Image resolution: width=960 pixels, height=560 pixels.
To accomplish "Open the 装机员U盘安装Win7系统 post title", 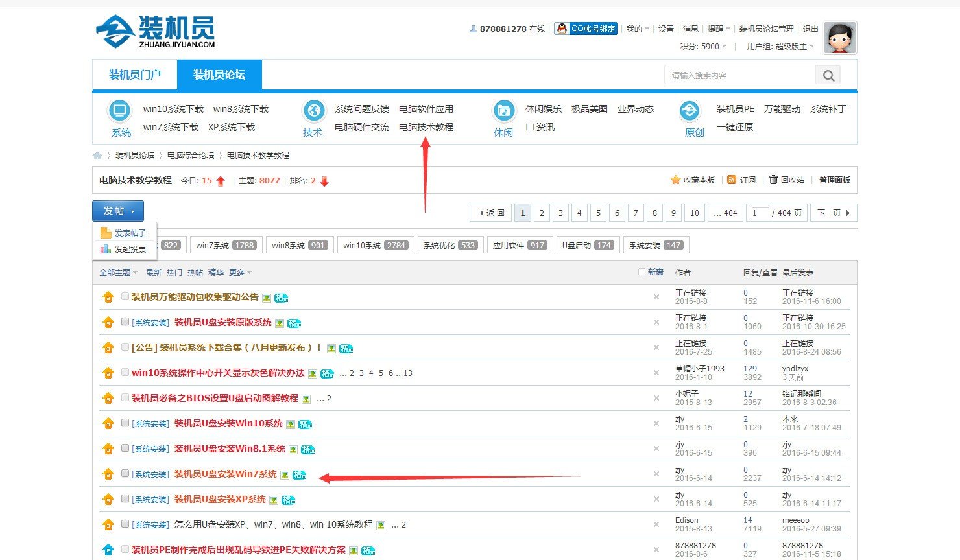I will coord(226,474).
